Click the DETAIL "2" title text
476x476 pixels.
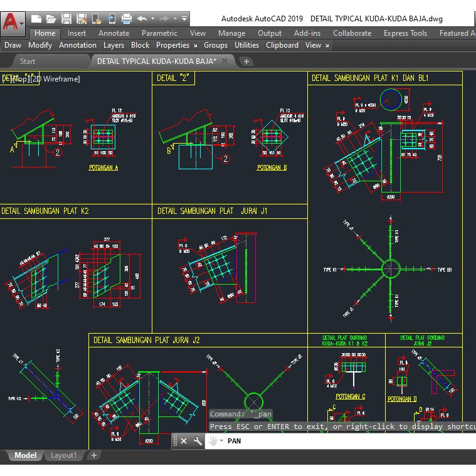click(172, 78)
